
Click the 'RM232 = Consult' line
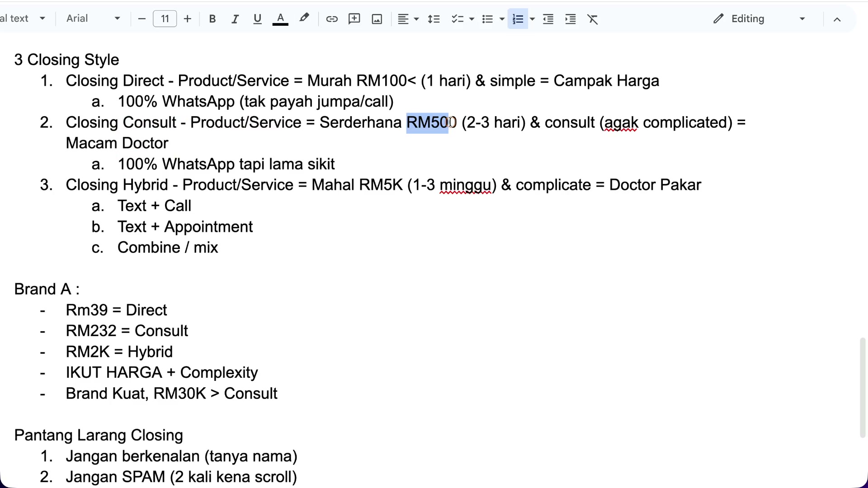point(127,331)
